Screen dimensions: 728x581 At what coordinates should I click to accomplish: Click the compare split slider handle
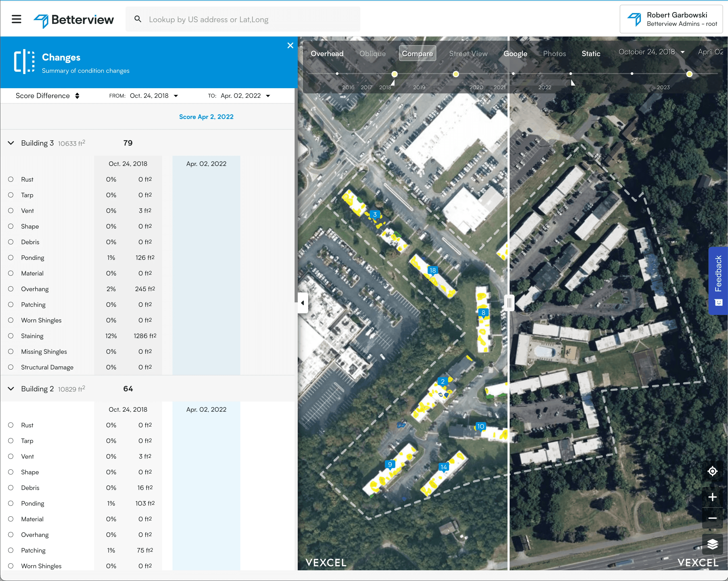point(509,303)
